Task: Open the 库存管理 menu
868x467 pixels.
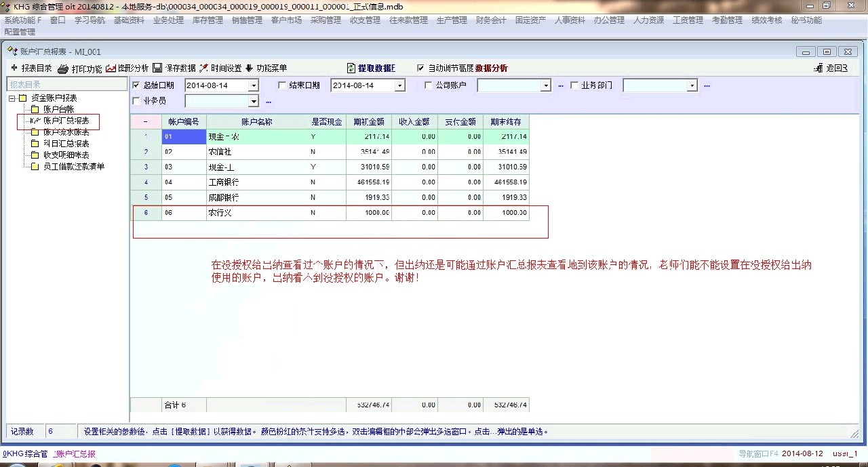Action: pyautogui.click(x=207, y=20)
